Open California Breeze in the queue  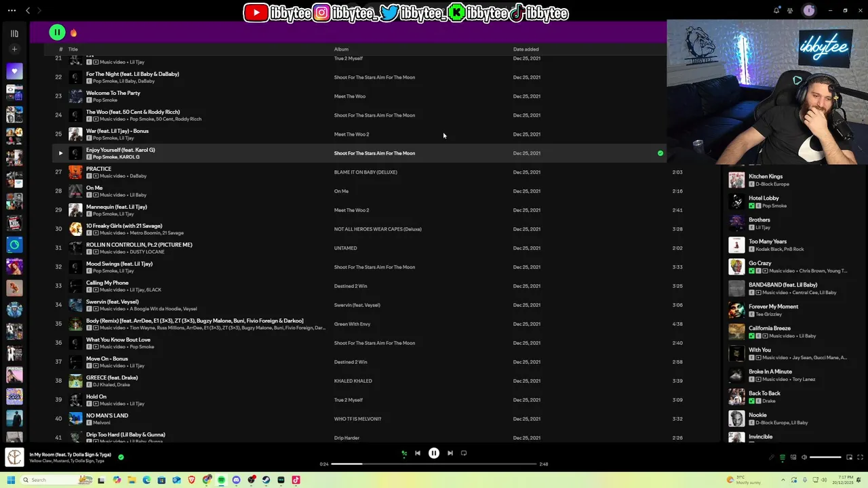click(770, 328)
